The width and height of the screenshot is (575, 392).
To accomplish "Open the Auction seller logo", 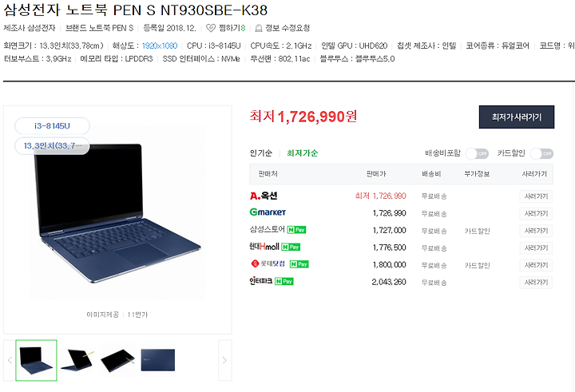I will [x=264, y=196].
